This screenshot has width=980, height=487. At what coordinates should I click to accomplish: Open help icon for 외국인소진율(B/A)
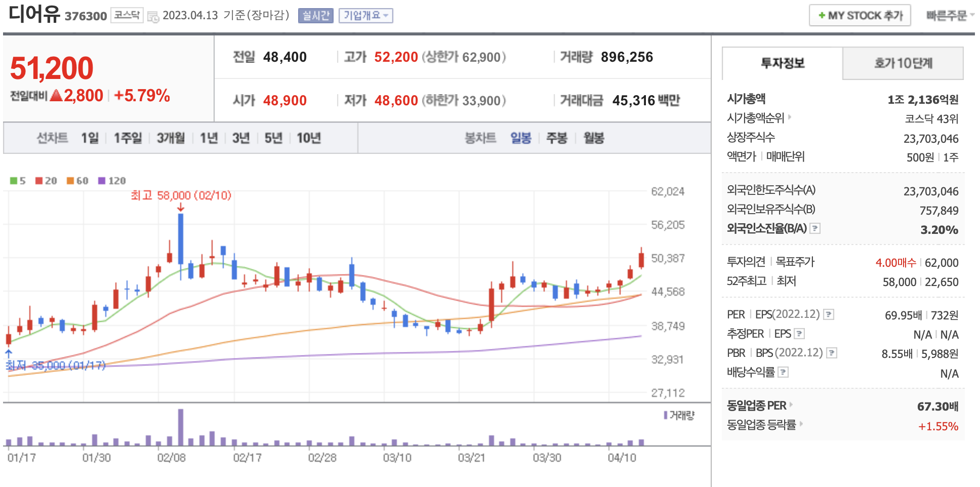pyautogui.click(x=815, y=228)
